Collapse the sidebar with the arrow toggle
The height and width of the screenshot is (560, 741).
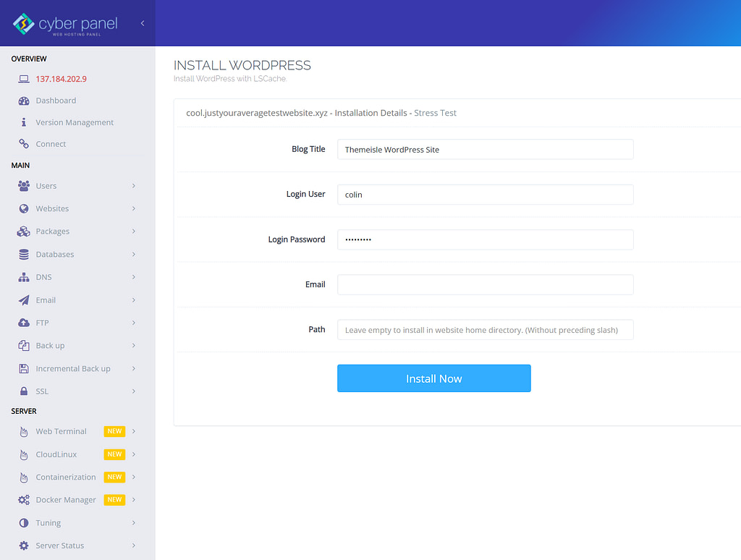[143, 22]
